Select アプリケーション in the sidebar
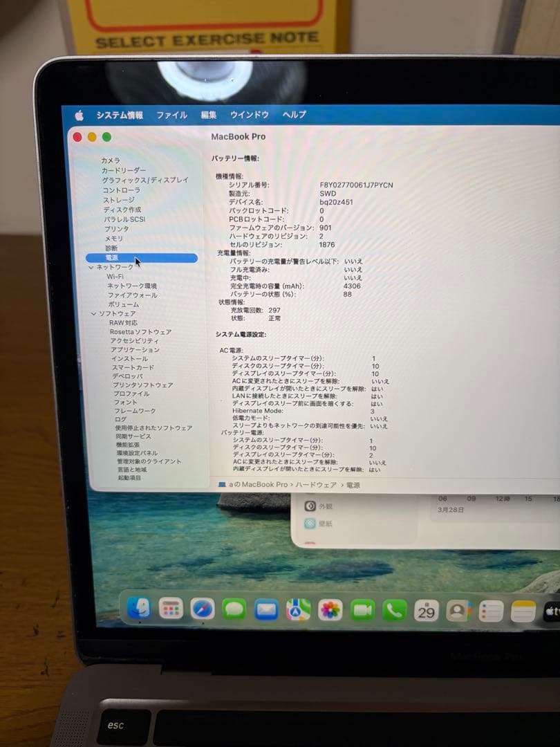 point(136,349)
